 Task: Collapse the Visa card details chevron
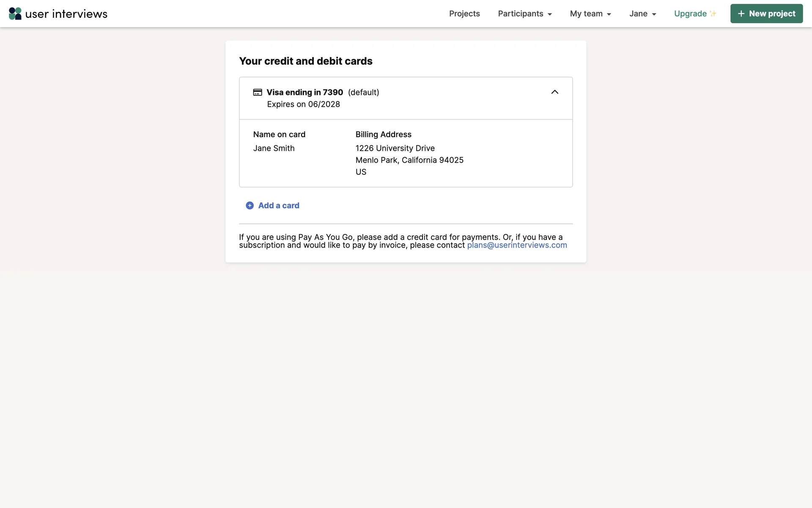[x=554, y=92]
